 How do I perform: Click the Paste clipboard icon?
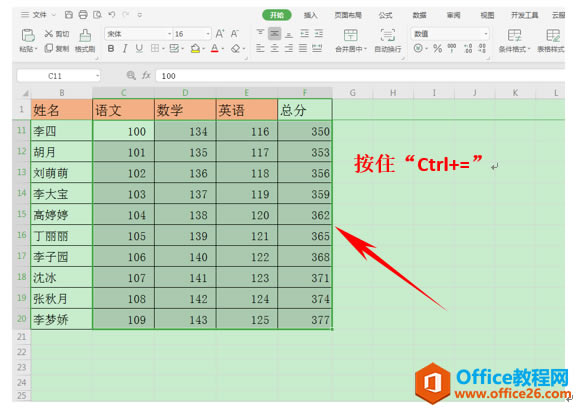click(x=28, y=35)
